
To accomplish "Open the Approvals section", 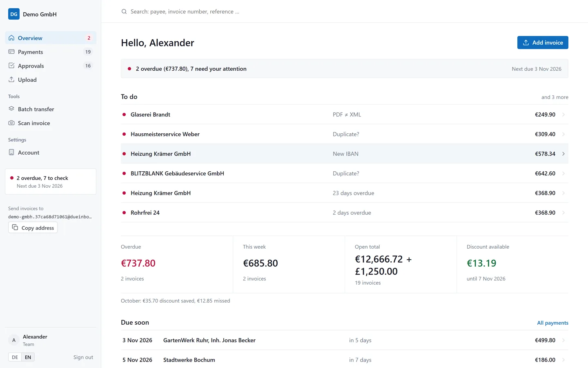I will tap(51, 66).
